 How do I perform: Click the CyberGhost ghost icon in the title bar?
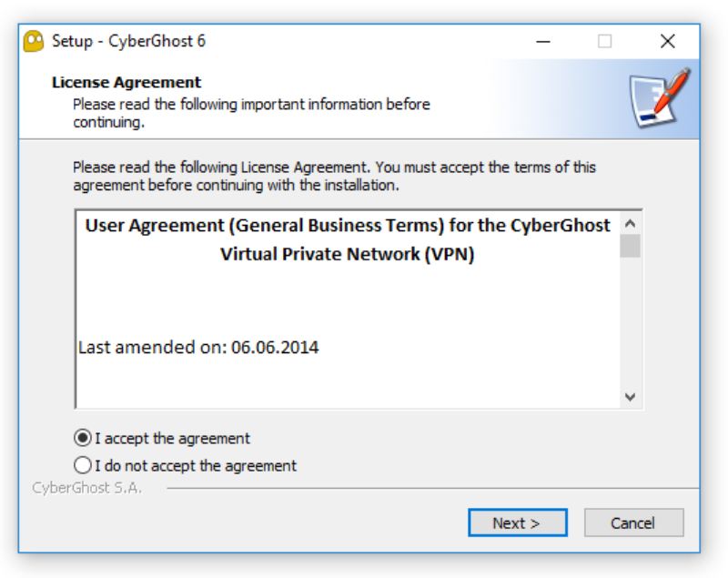(x=35, y=41)
